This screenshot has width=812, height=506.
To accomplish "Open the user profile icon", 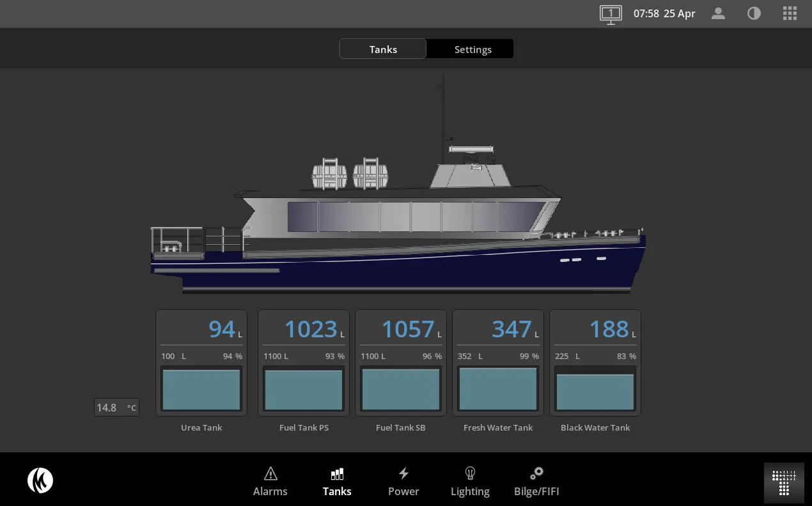I will coord(718,13).
